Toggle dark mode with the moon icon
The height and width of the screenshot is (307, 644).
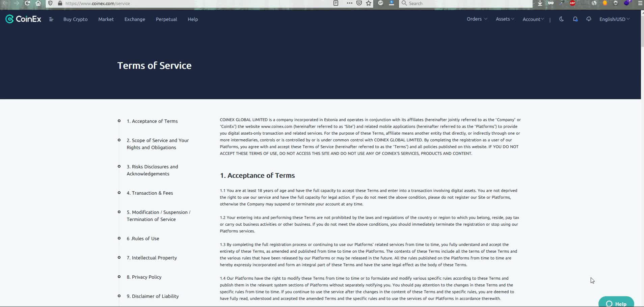tap(561, 19)
